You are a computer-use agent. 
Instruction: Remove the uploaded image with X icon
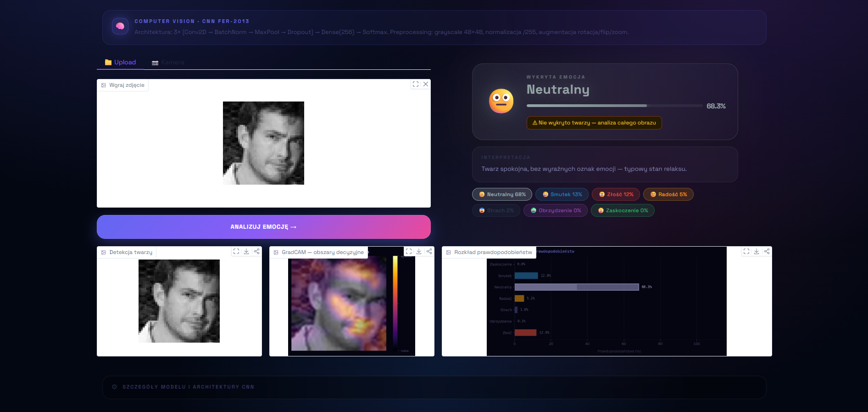point(426,84)
